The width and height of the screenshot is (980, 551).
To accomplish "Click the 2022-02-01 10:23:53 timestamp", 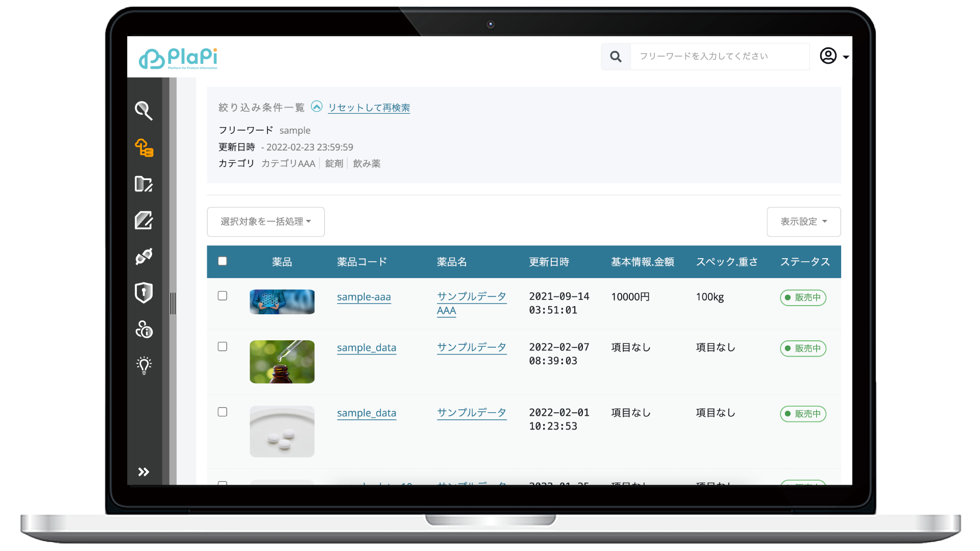I will point(559,419).
